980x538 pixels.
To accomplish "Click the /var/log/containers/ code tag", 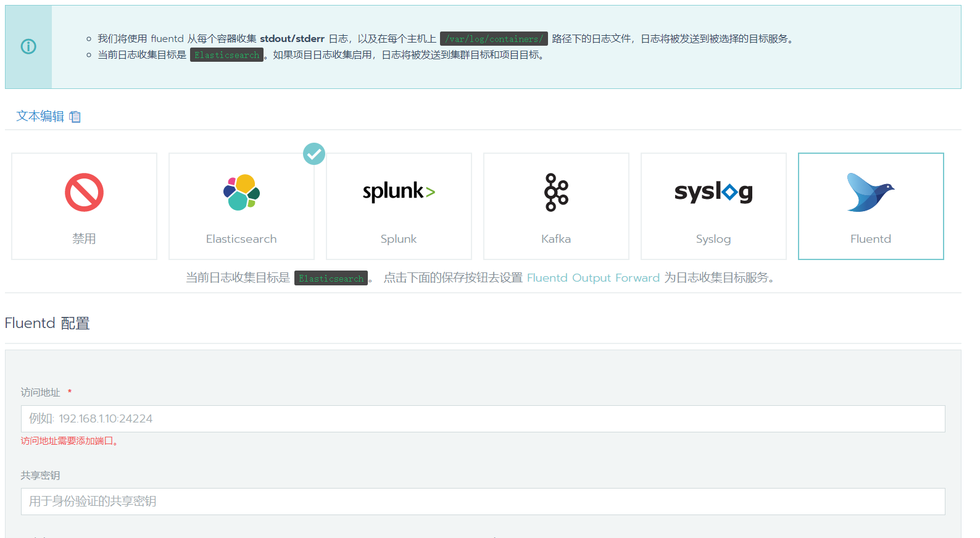I will point(494,38).
